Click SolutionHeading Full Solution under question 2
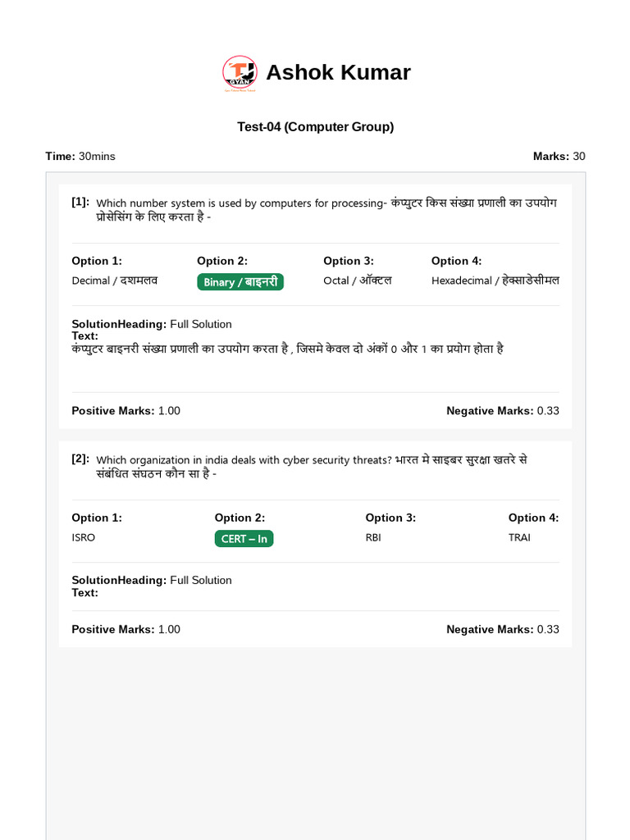 coord(152,580)
